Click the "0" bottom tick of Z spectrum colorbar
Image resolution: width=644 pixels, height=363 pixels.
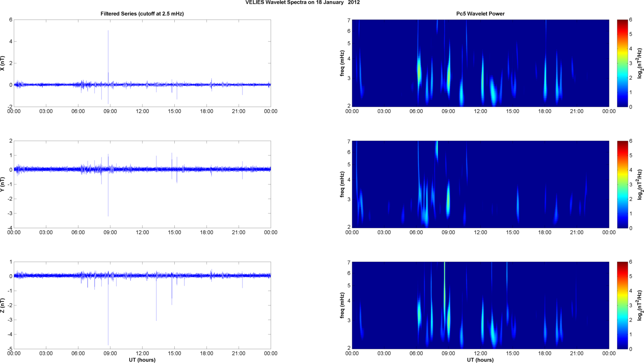(631, 349)
